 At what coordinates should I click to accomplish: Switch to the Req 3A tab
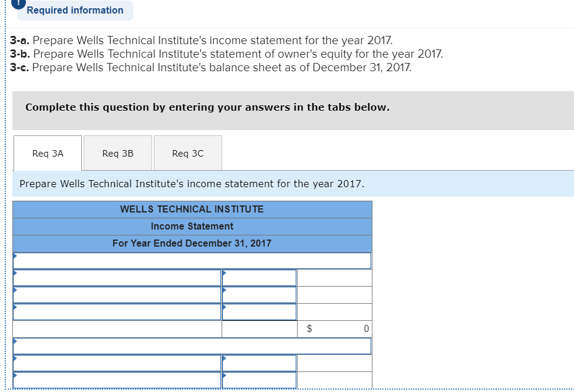point(48,153)
